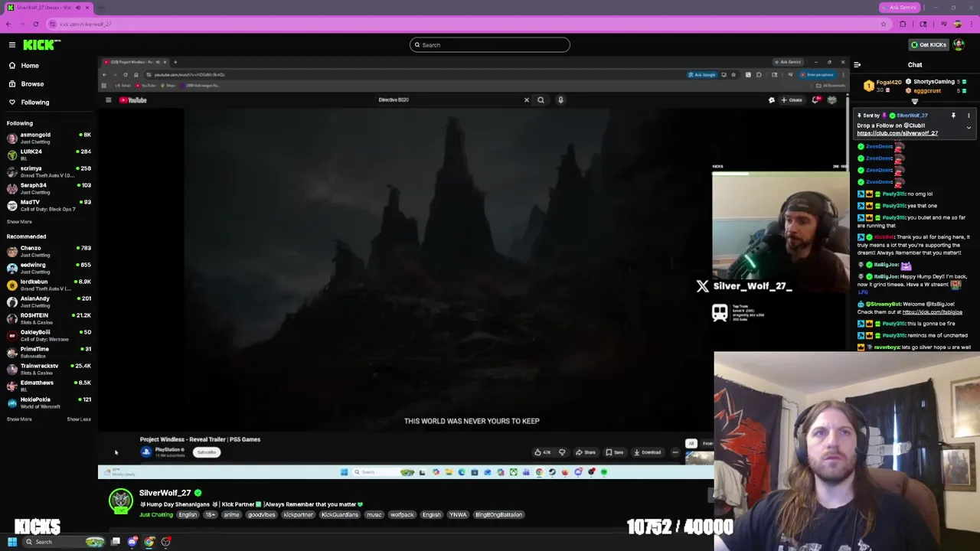Click the browser back button

8,24
